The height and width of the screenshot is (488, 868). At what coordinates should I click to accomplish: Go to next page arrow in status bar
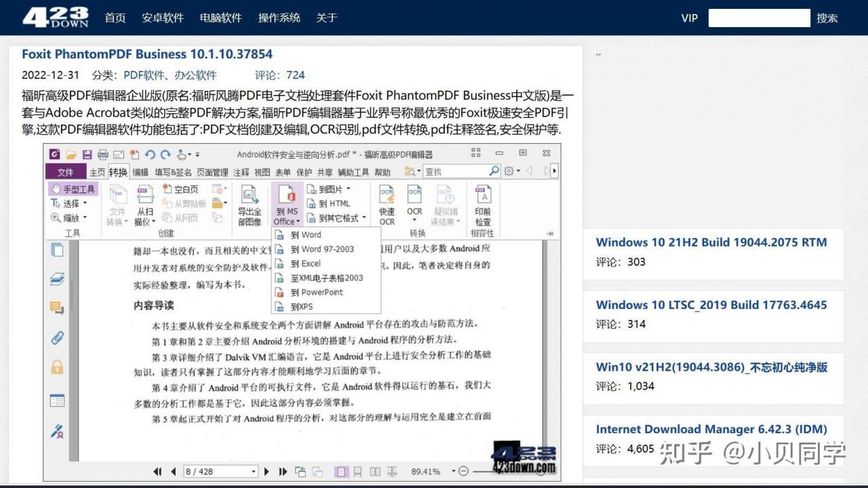[x=267, y=471]
